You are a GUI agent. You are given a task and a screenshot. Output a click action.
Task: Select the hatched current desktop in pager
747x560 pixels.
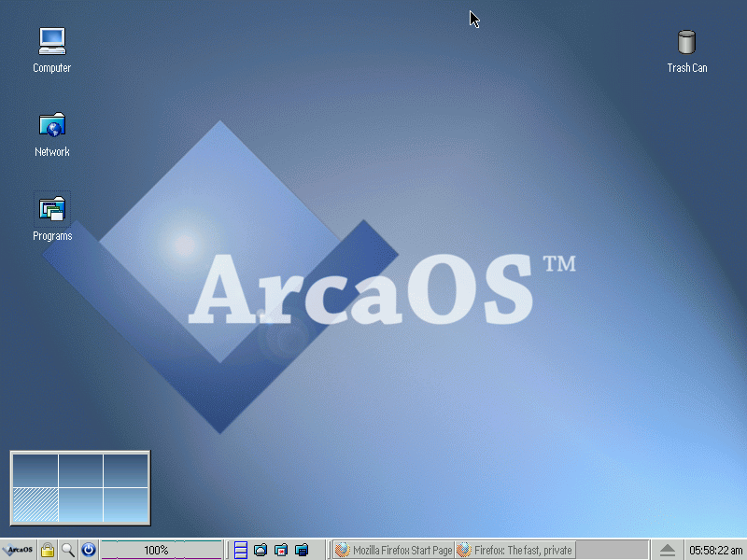(x=35, y=504)
